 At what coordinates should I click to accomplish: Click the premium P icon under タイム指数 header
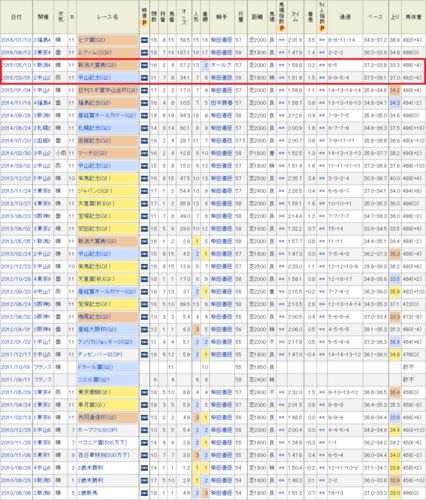[x=322, y=28]
